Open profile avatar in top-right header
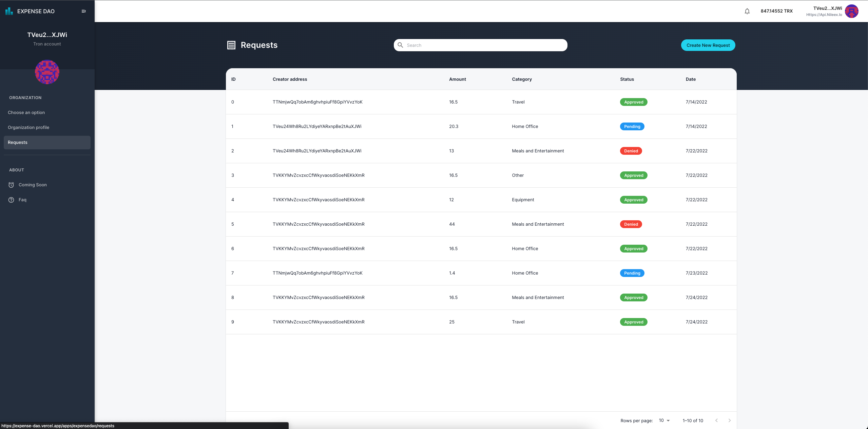Screen dimensions: 868x429 click(851, 11)
